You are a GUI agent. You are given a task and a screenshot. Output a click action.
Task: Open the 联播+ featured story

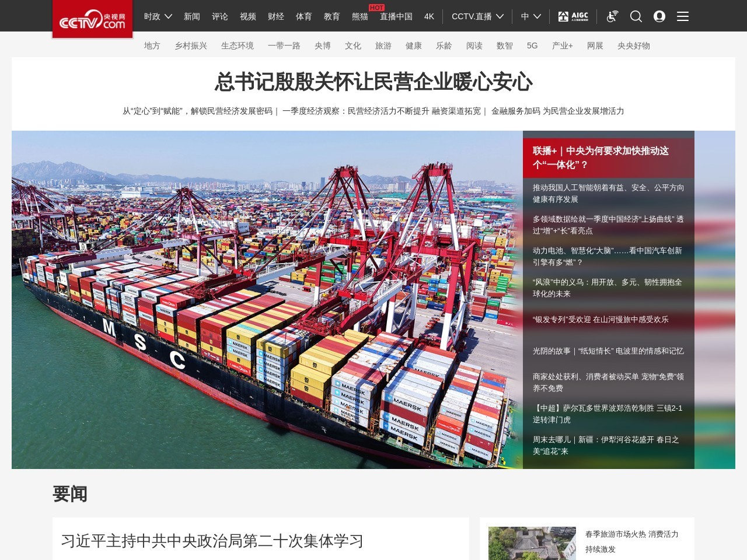[x=601, y=157]
